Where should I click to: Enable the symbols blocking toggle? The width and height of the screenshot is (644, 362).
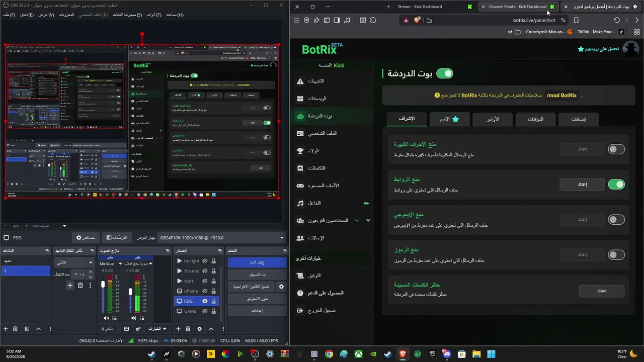coord(616,255)
